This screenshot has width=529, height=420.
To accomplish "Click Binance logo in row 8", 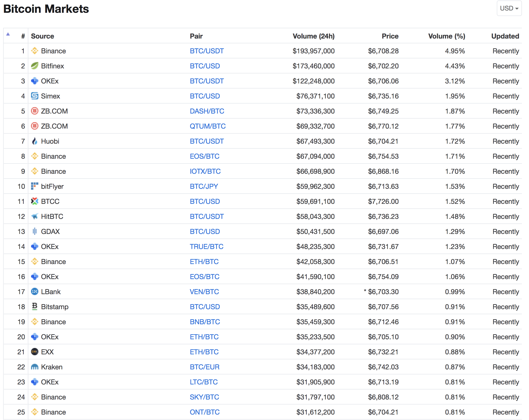I will (35, 156).
